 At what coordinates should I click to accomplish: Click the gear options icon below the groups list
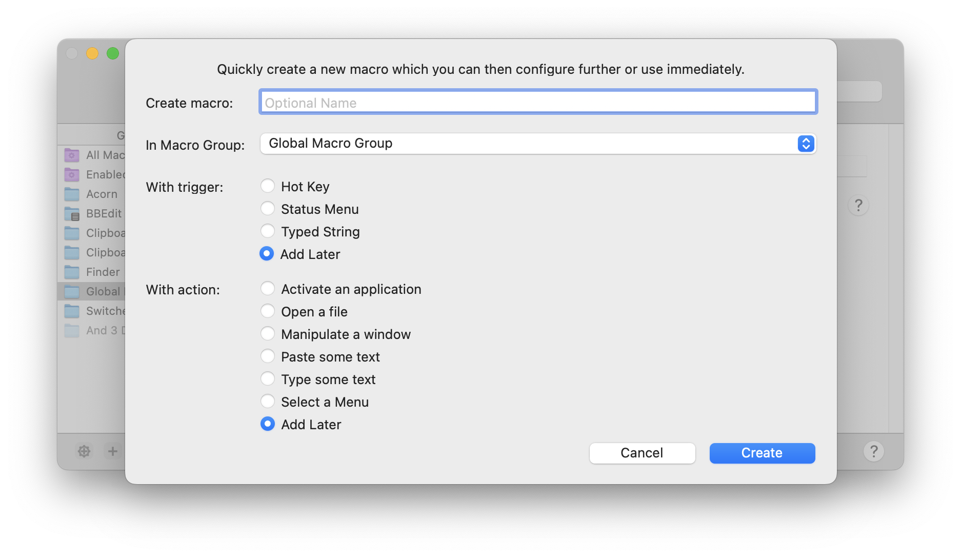click(x=84, y=451)
